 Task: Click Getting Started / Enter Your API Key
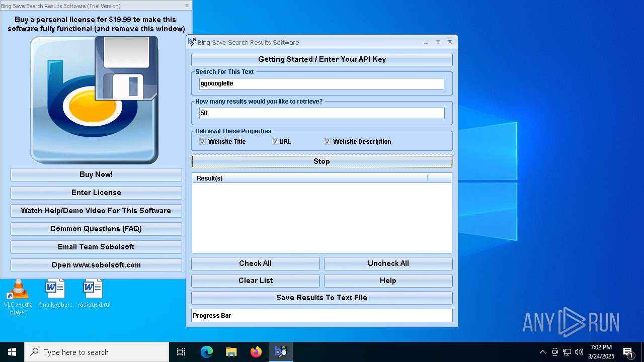pyautogui.click(x=322, y=59)
